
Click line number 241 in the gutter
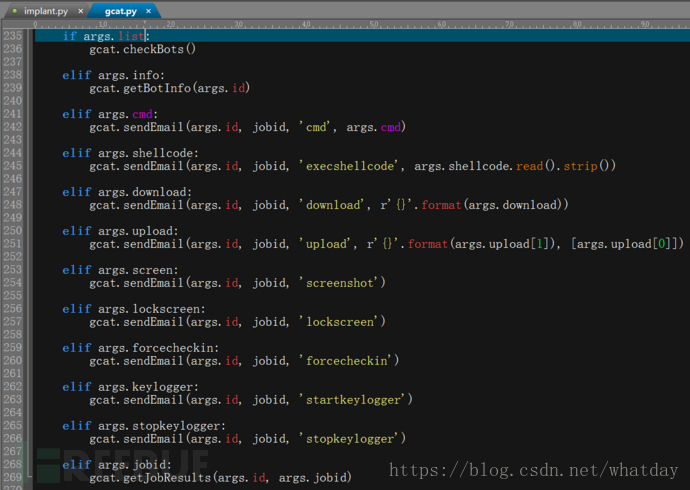point(12,114)
